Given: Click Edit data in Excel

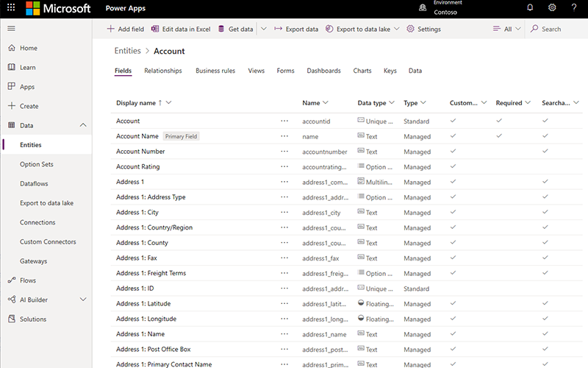Looking at the screenshot, I should click(181, 29).
